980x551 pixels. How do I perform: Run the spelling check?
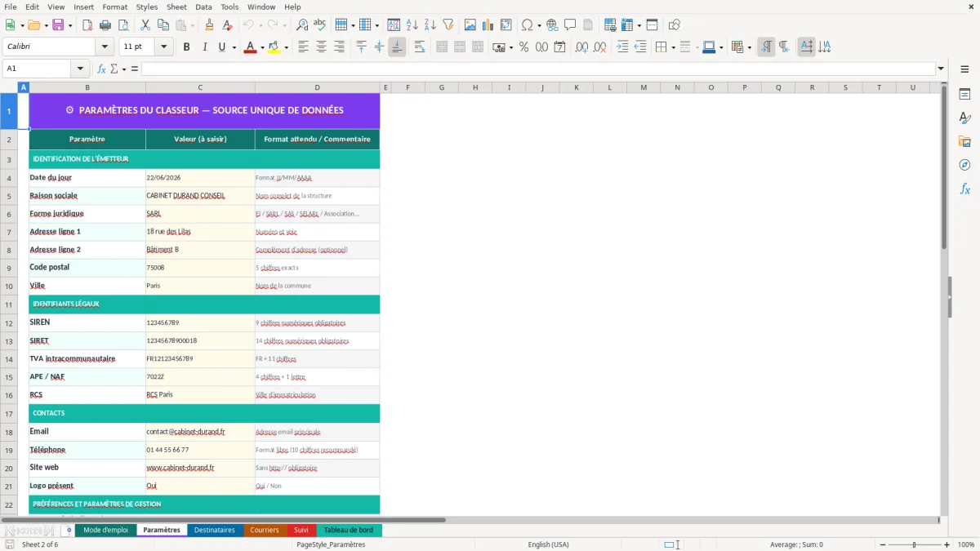(x=320, y=25)
